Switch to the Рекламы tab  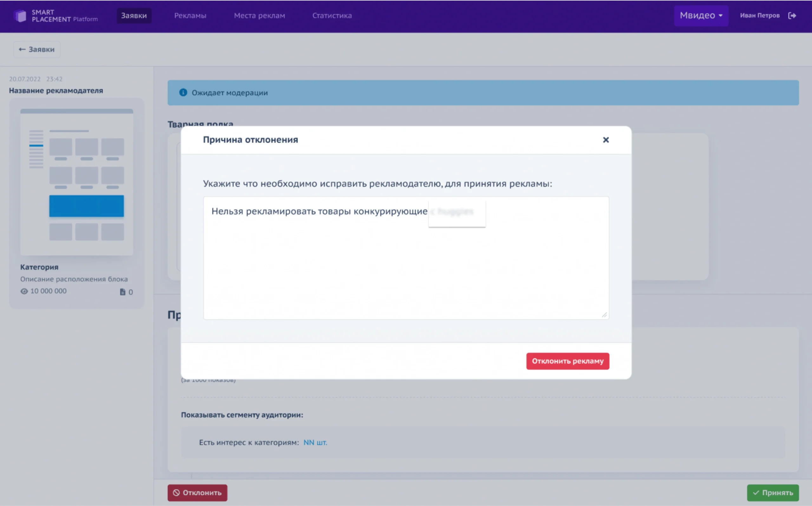tap(190, 16)
